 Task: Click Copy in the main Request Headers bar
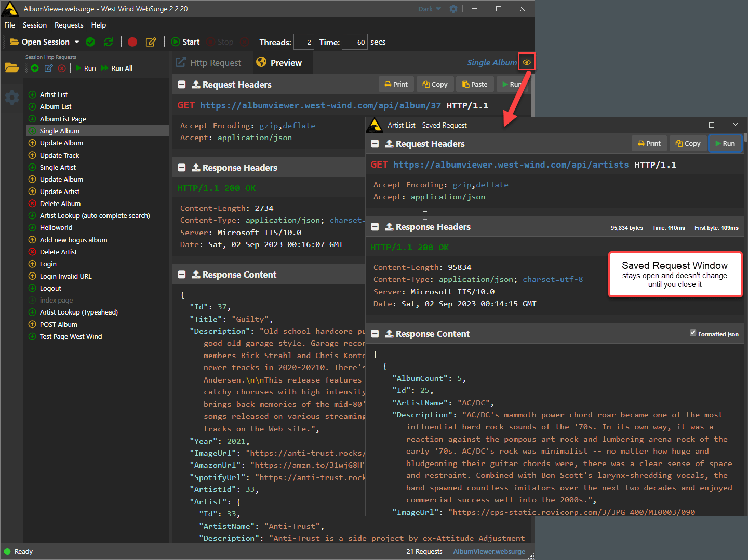(435, 84)
